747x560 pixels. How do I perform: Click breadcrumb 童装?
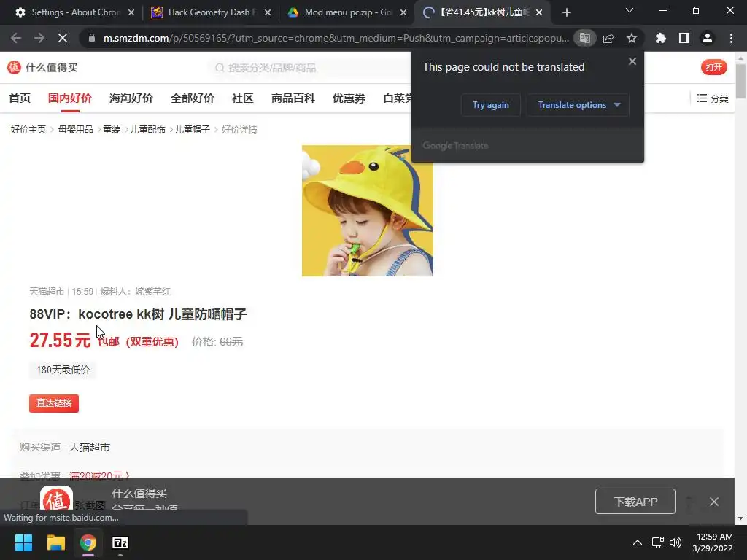(112, 130)
